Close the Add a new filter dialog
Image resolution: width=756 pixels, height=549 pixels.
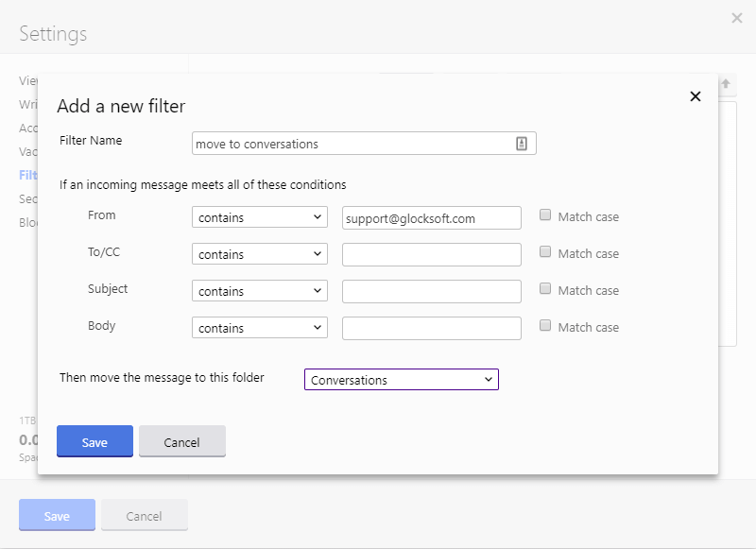[x=695, y=95]
